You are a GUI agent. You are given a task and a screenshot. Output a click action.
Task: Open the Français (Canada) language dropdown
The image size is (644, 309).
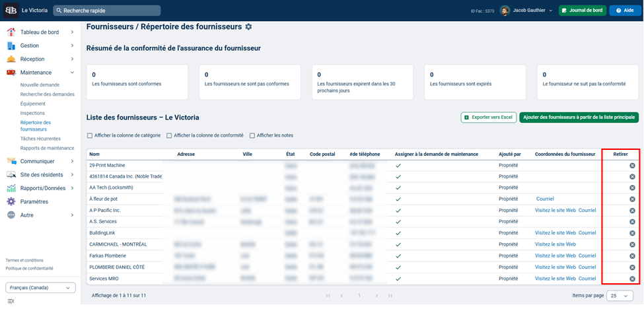(41, 288)
